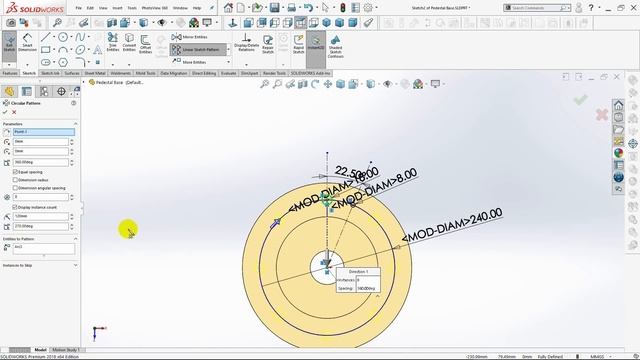Screen dimensions: 640x360
Task: Open the Linear Sketch Pattern dropdown arrow
Action: click(x=228, y=49)
